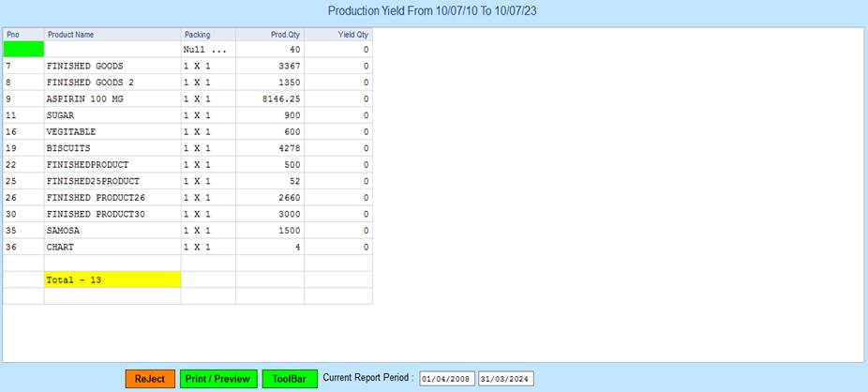Click the orange ReJect button

point(150,379)
